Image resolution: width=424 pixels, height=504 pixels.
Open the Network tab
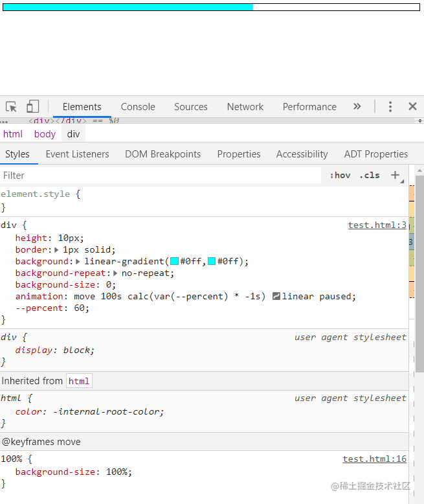coord(245,107)
